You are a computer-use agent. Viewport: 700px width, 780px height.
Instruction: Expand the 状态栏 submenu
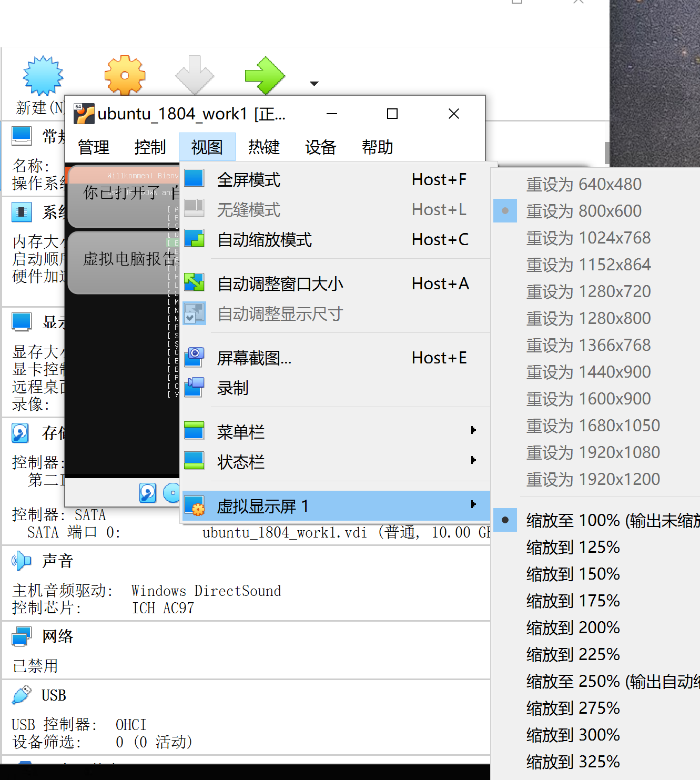pyautogui.click(x=336, y=462)
